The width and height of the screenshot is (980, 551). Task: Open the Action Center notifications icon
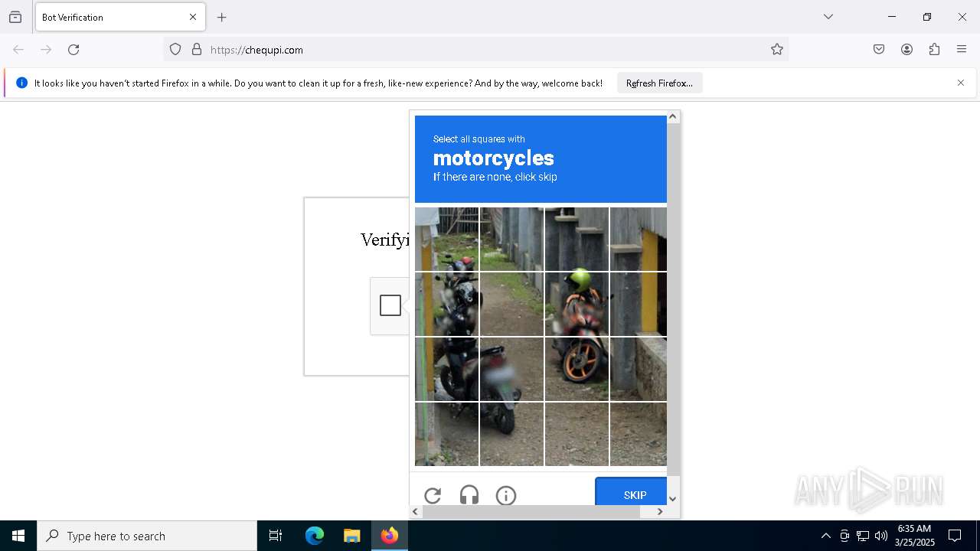coord(955,536)
